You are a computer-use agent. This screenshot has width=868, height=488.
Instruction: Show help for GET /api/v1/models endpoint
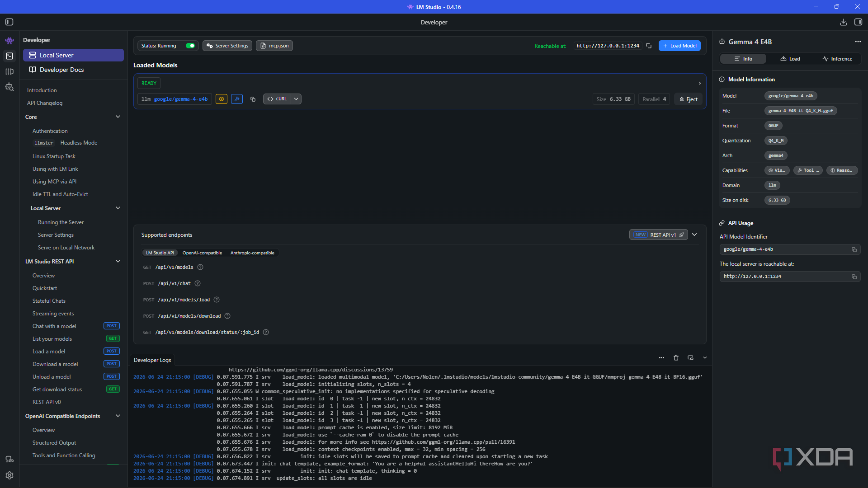pyautogui.click(x=200, y=267)
